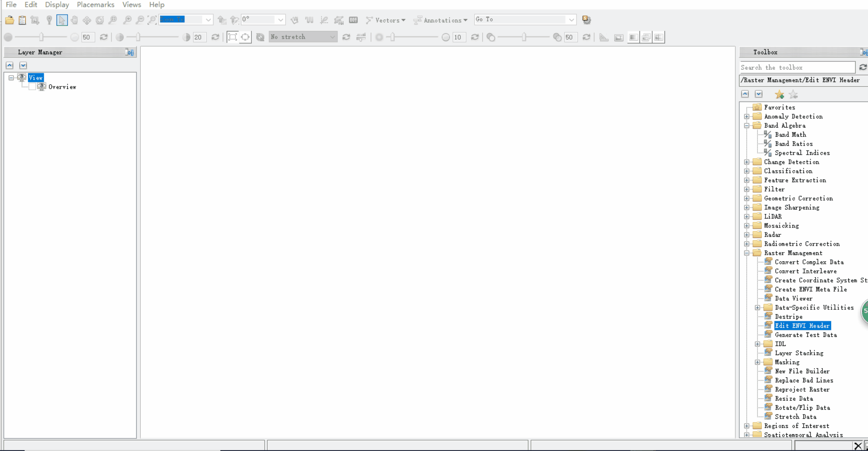The image size is (868, 451).
Task: Open the rotation angle 0° dropdown
Action: [x=281, y=20]
